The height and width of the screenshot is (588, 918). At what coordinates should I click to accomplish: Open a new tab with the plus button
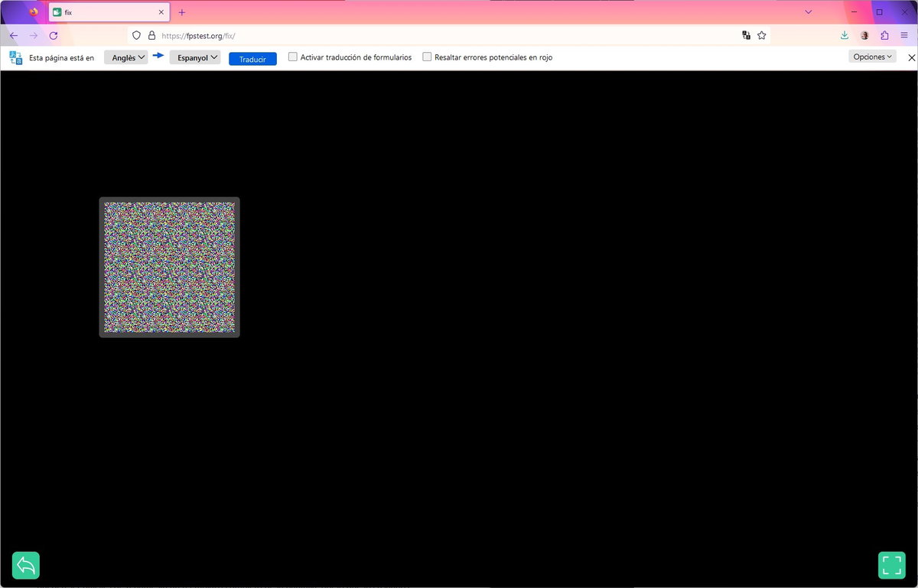pos(182,12)
